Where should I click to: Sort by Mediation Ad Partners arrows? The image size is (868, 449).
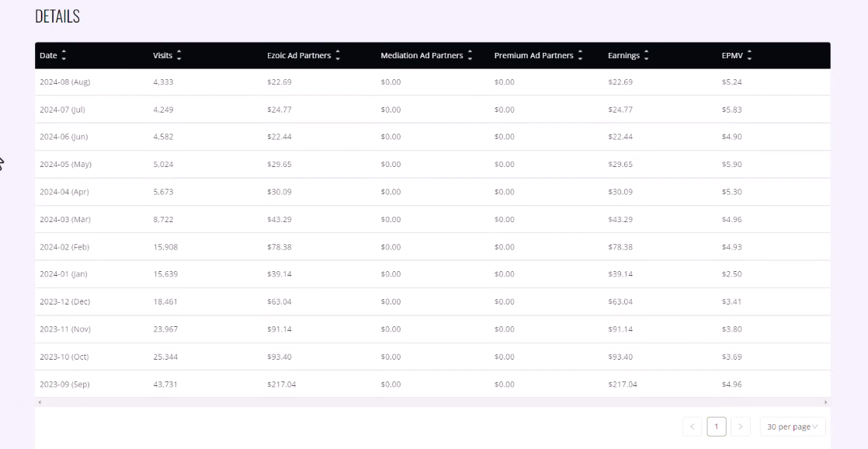click(x=470, y=55)
